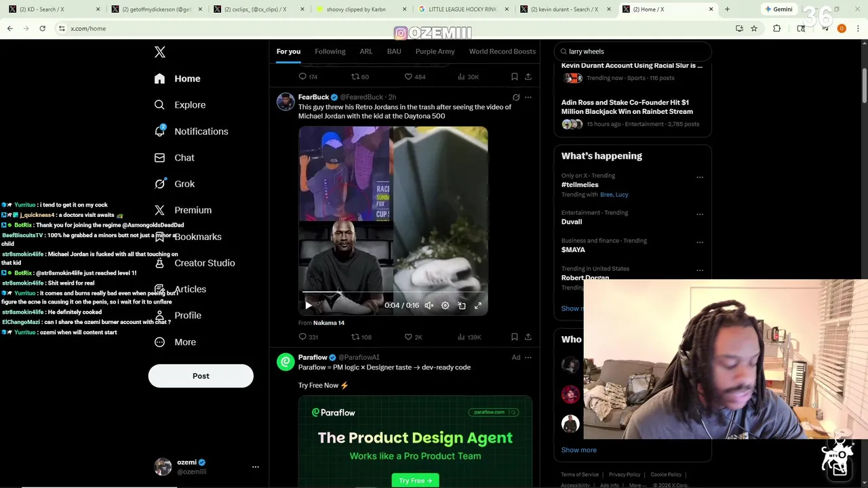The width and height of the screenshot is (868, 488).
Task: Open FearBuck post more options
Action: (x=528, y=98)
